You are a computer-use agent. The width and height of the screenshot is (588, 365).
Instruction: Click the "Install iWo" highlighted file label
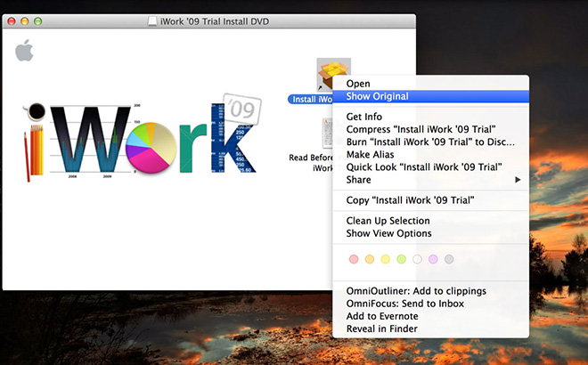311,100
